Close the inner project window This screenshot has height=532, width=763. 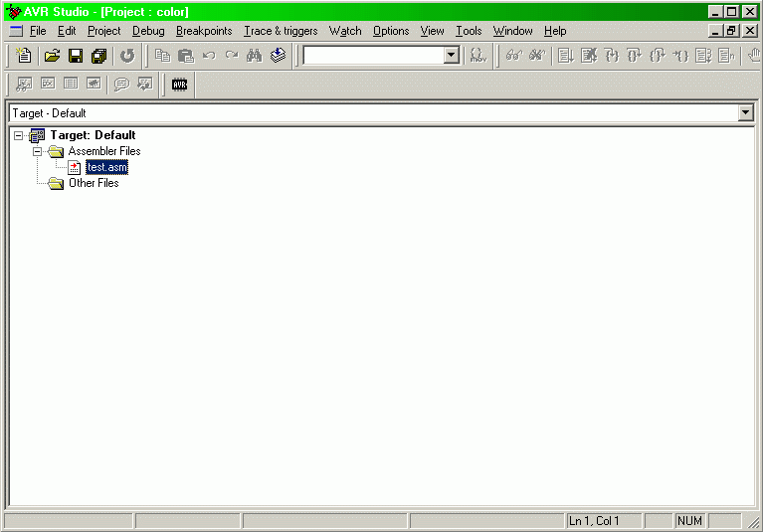tap(750, 31)
